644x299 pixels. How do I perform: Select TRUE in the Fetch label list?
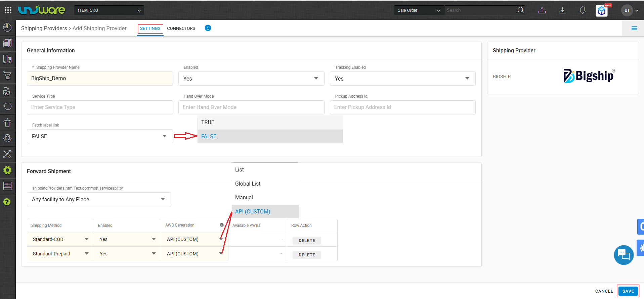(x=270, y=122)
